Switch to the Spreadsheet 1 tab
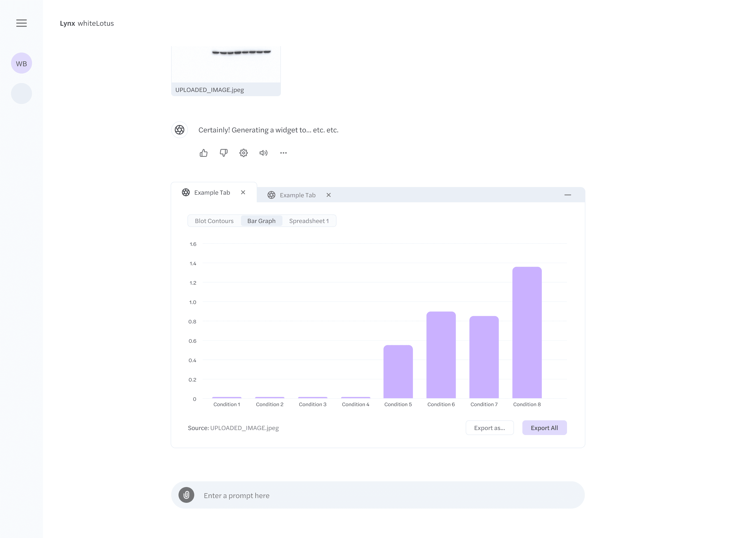Image resolution: width=756 pixels, height=538 pixels. point(309,221)
